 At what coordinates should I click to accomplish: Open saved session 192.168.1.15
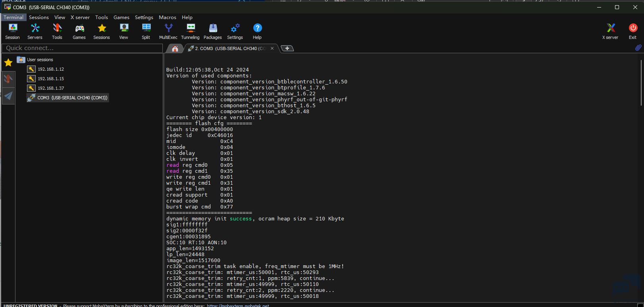coord(51,79)
